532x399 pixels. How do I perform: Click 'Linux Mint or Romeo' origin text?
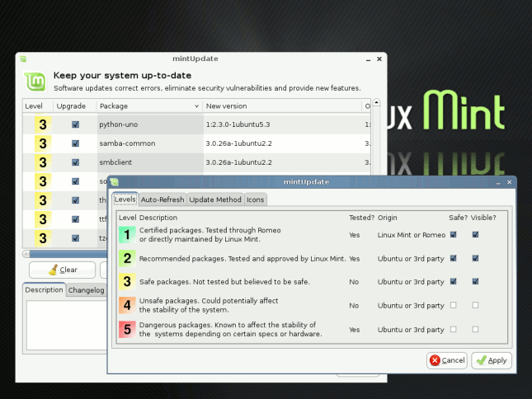pos(412,235)
